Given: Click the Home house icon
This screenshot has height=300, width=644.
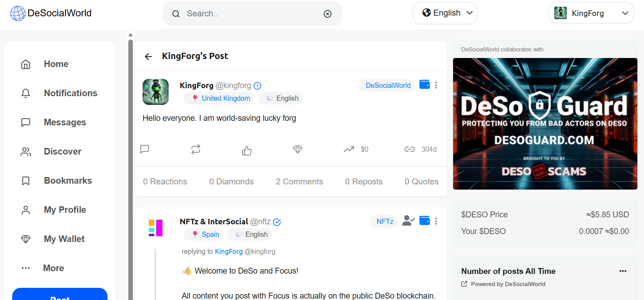Looking at the screenshot, I should click(x=26, y=64).
